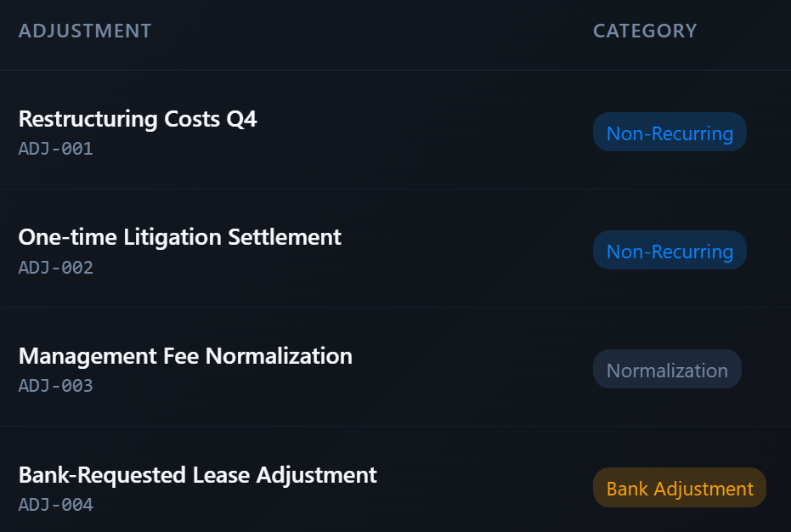Sort by the Category column header
Image resolution: width=791 pixels, height=532 pixels.
pos(645,31)
